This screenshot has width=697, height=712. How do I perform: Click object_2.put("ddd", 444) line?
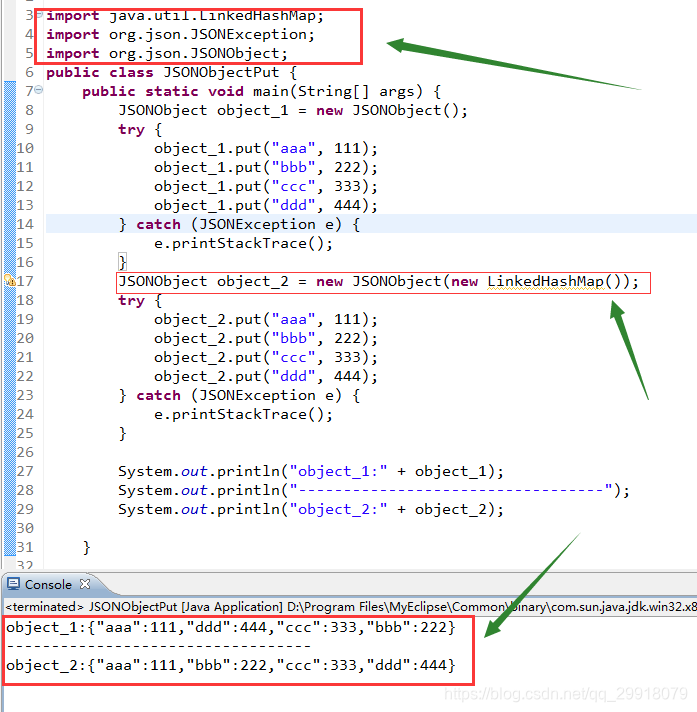266,377
